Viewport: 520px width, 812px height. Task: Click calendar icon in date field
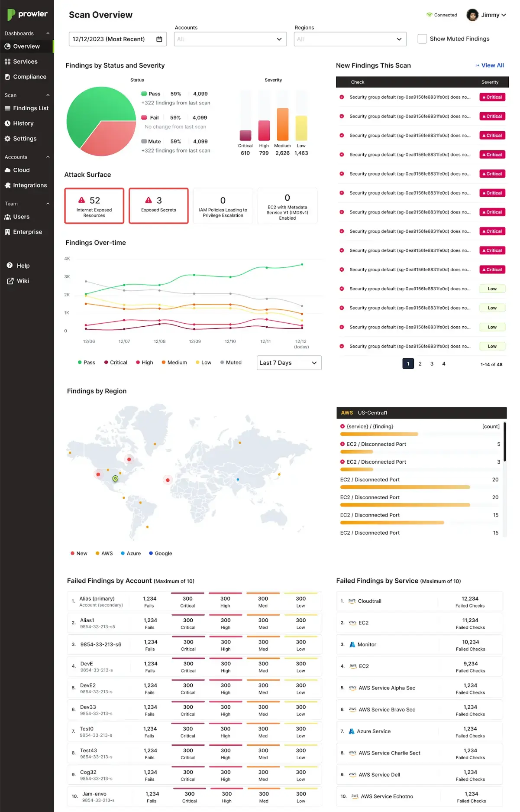[x=159, y=39]
